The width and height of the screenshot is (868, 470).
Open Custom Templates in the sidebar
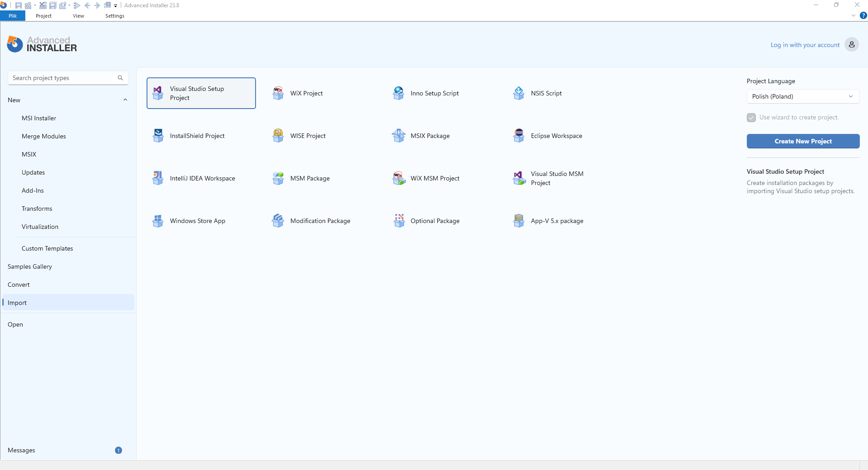pyautogui.click(x=47, y=248)
